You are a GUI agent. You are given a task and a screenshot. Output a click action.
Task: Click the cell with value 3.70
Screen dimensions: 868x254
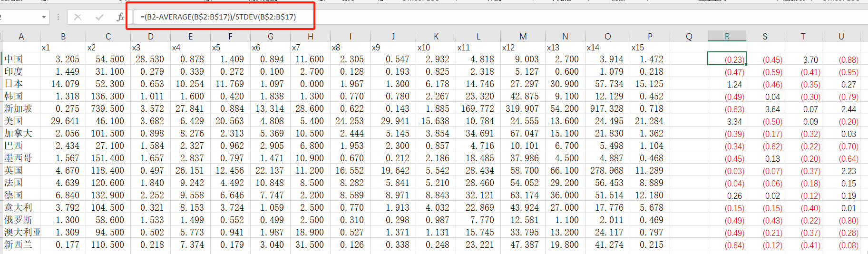tap(803, 59)
